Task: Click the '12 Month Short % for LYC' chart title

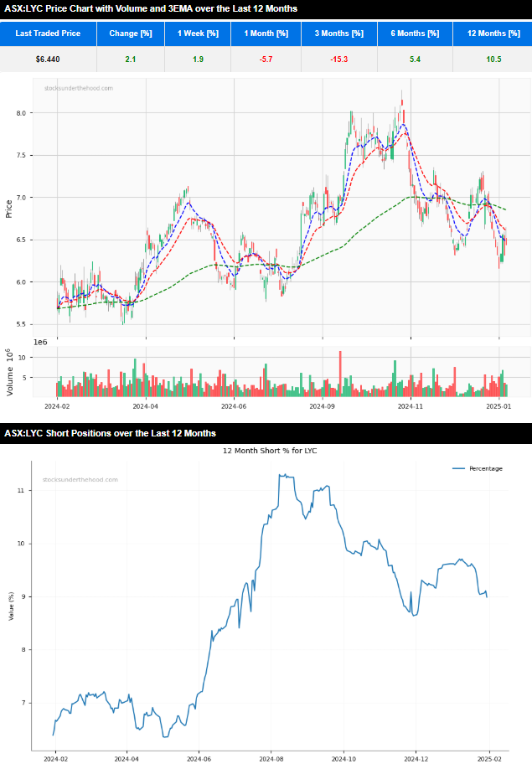Action: 270,451
